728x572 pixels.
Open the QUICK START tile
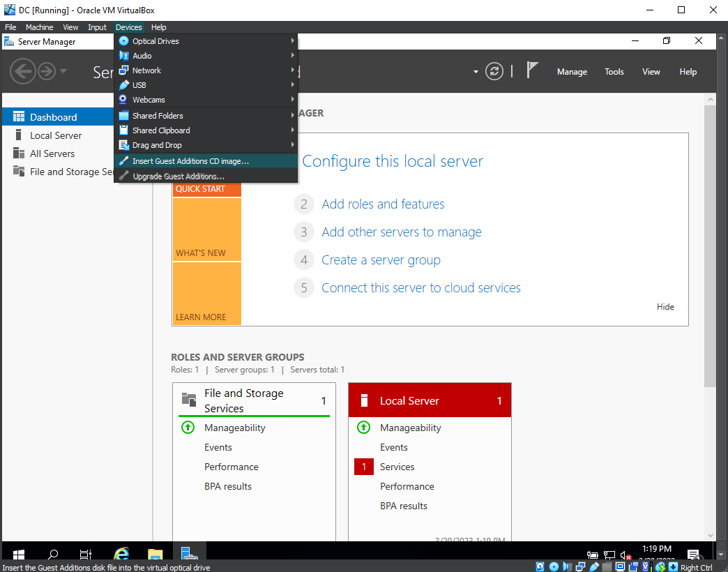point(206,189)
